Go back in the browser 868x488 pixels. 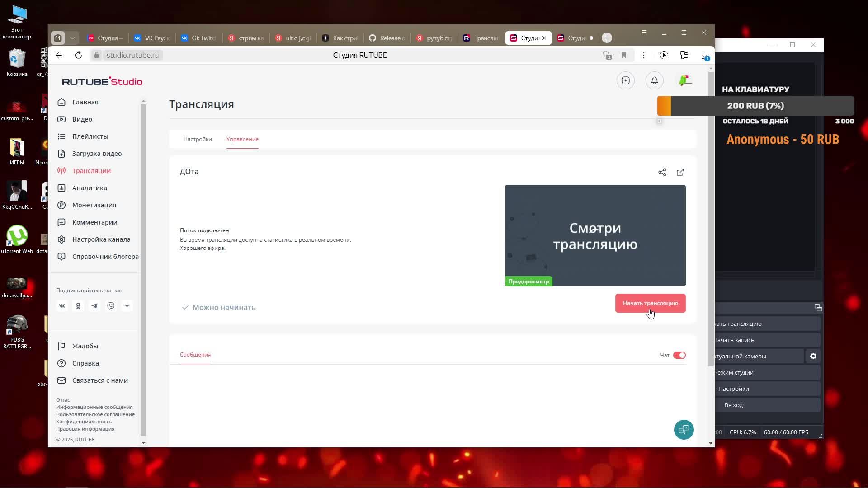pyautogui.click(x=59, y=55)
